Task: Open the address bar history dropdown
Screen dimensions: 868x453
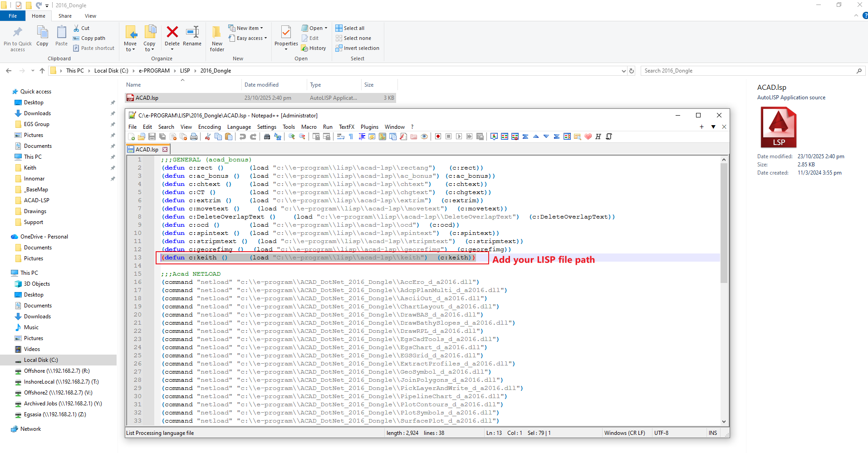Action: click(624, 70)
